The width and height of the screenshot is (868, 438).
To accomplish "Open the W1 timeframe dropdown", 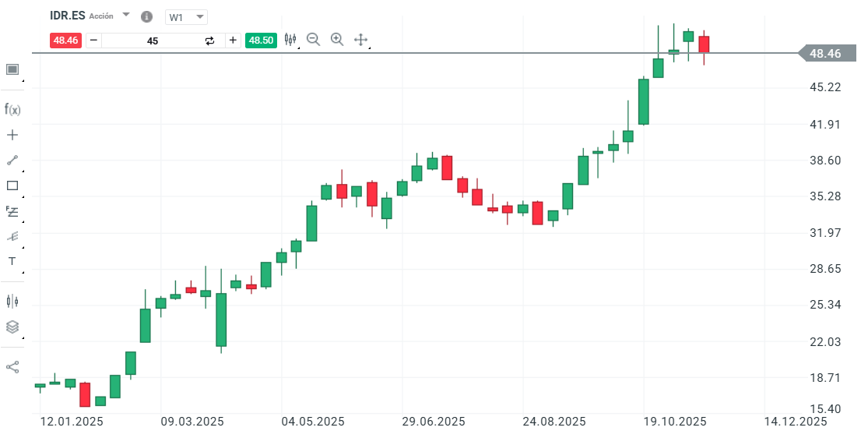I will coord(187,16).
